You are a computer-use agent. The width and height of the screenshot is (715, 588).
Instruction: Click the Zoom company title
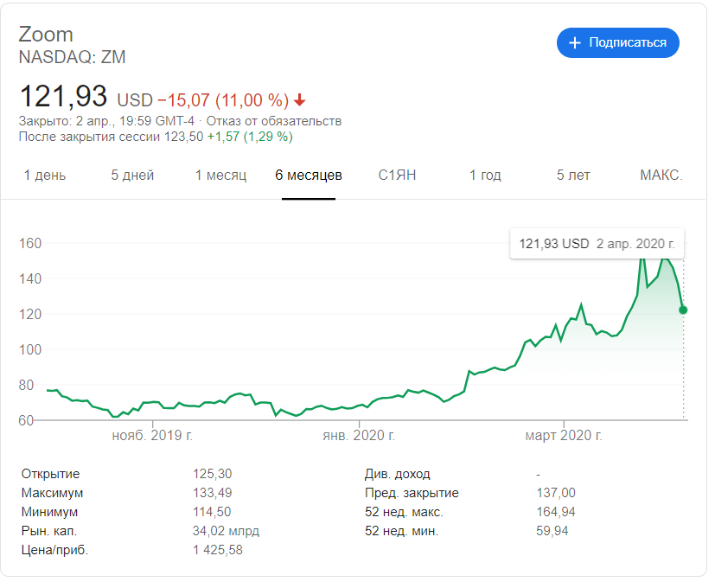coord(46,35)
